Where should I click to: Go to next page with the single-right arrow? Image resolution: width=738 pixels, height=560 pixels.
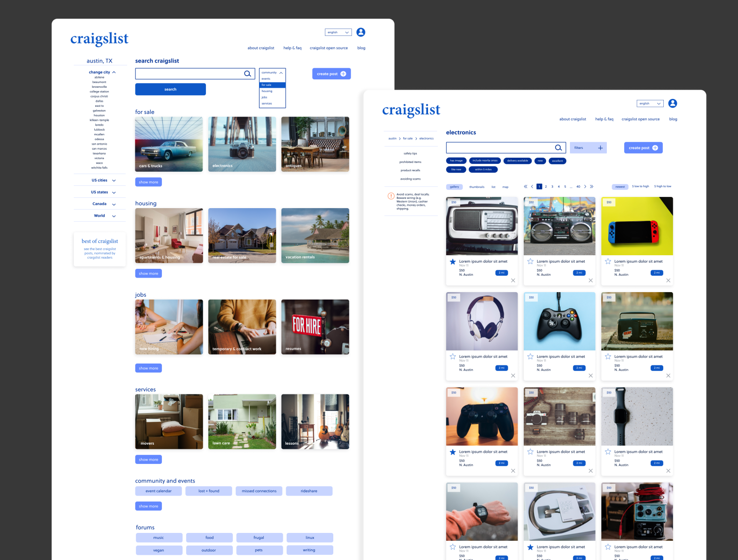coord(585,186)
